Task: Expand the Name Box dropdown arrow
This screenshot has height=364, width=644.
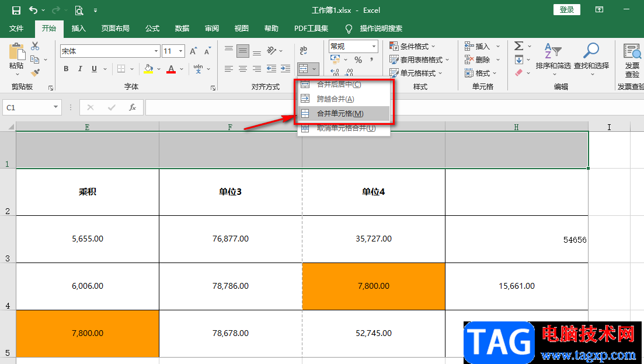Action: click(55, 107)
